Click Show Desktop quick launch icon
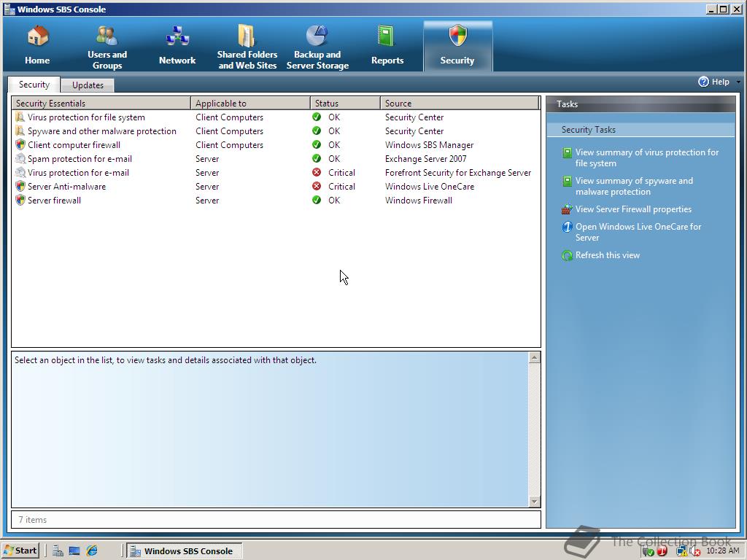This screenshot has width=747, height=560. coord(74,551)
